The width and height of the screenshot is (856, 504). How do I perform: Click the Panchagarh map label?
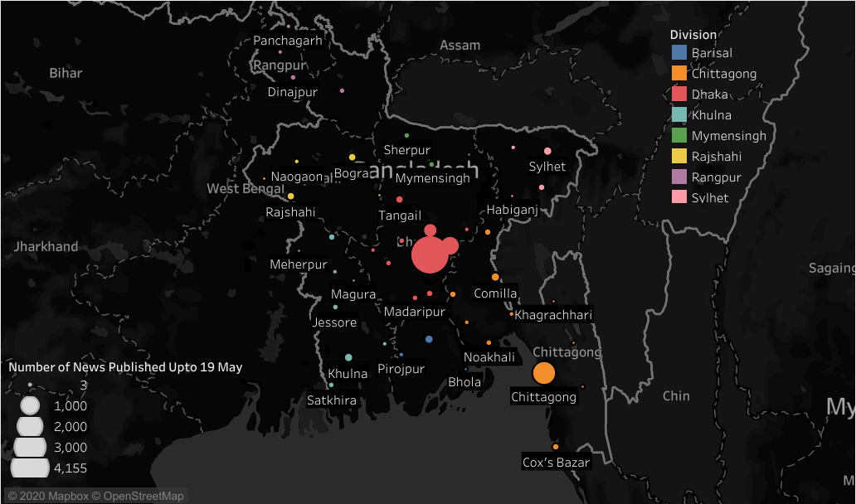(288, 41)
